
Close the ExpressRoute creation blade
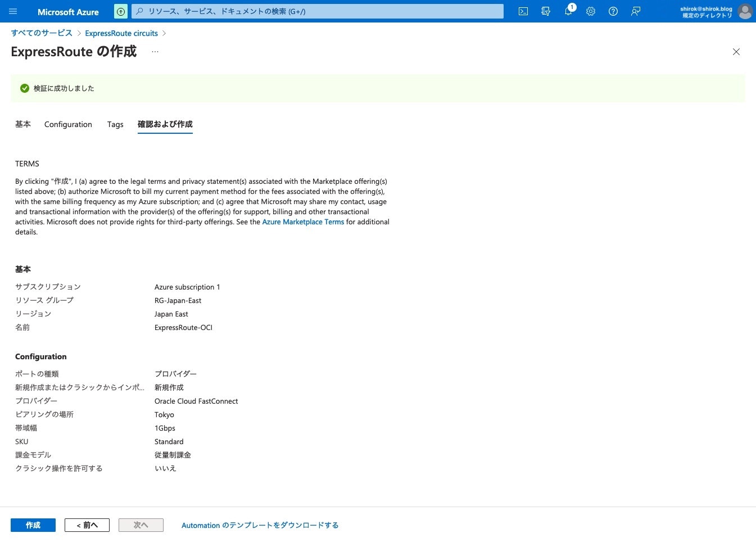tap(736, 52)
